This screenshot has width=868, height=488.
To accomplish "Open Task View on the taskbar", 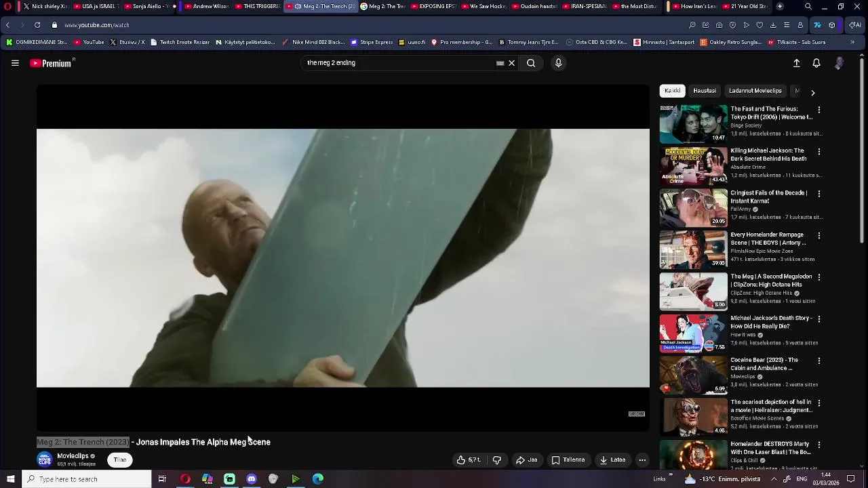I will [162, 479].
